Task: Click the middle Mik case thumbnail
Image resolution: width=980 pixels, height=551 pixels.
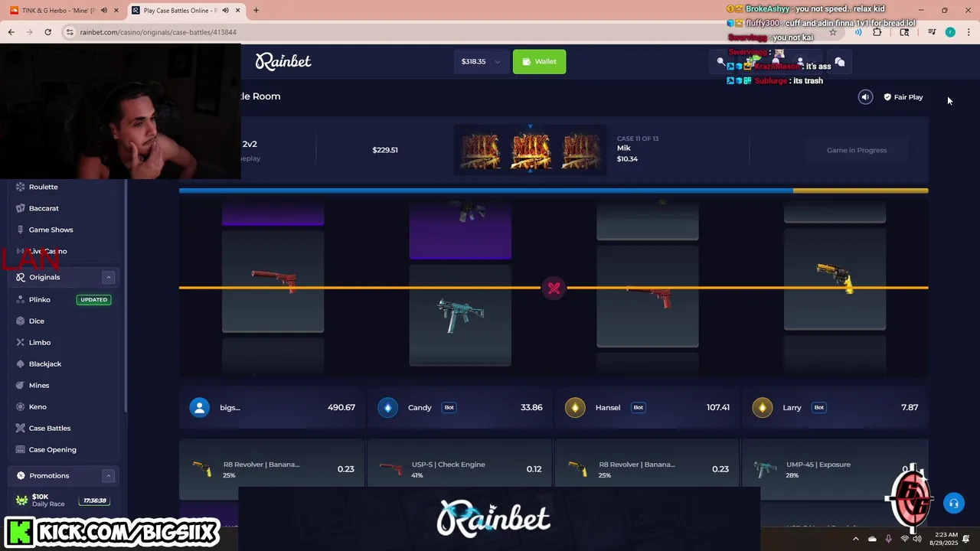Action: [531, 150]
